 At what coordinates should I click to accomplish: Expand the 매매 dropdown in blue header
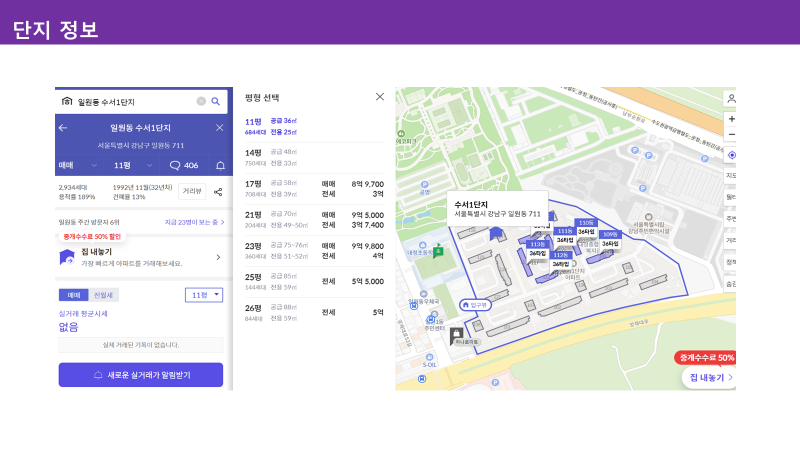(x=78, y=165)
